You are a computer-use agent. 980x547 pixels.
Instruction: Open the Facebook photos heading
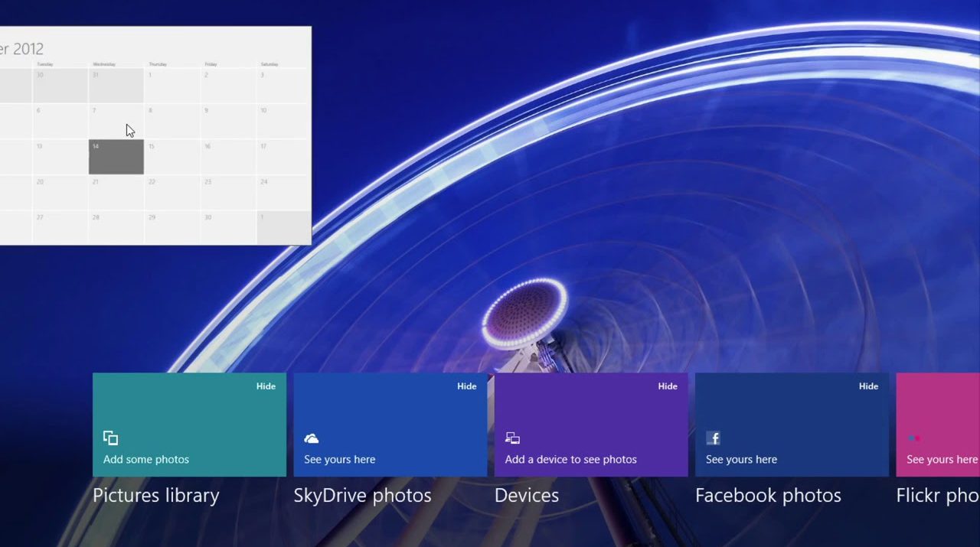(x=768, y=496)
